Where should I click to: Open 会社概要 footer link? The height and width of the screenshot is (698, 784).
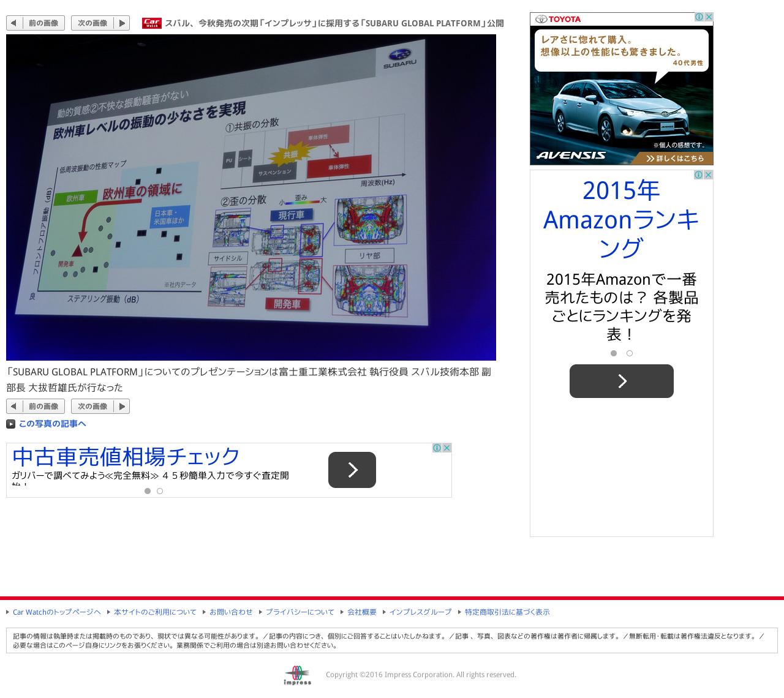pyautogui.click(x=362, y=612)
